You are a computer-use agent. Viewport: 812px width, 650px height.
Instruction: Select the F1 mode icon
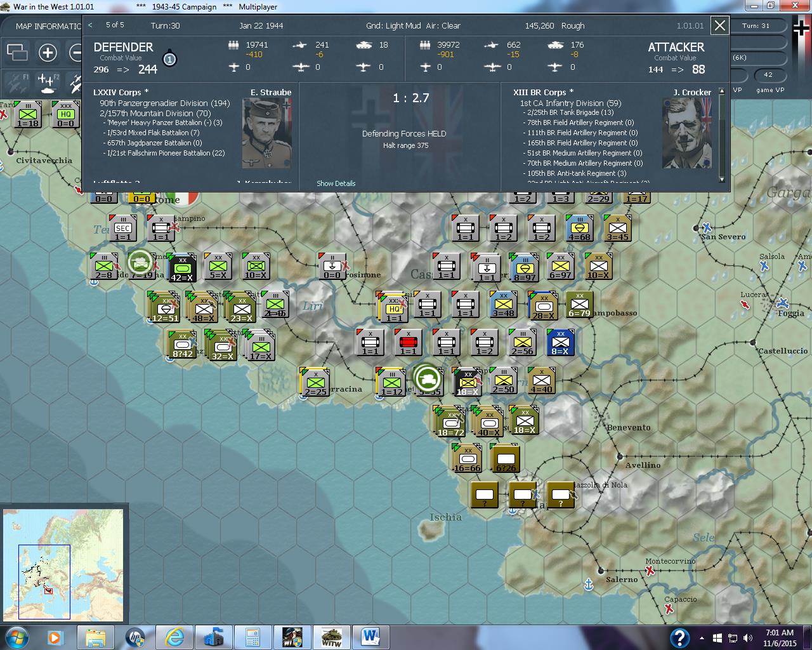[x=16, y=83]
